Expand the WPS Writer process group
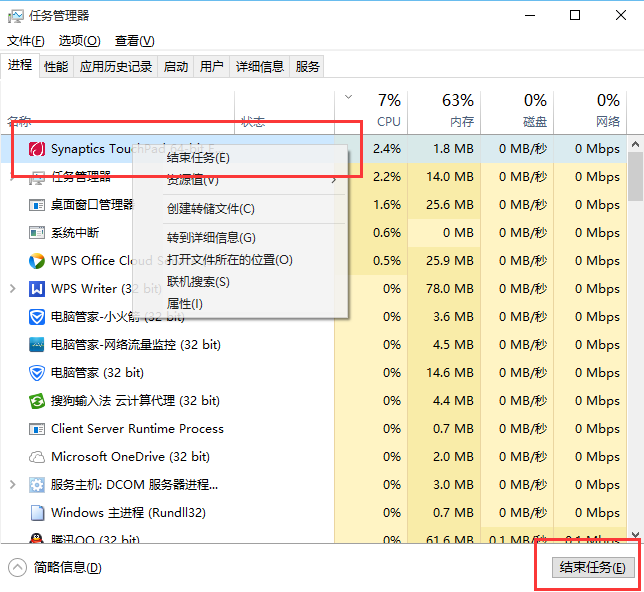644x592 pixels. point(13,289)
